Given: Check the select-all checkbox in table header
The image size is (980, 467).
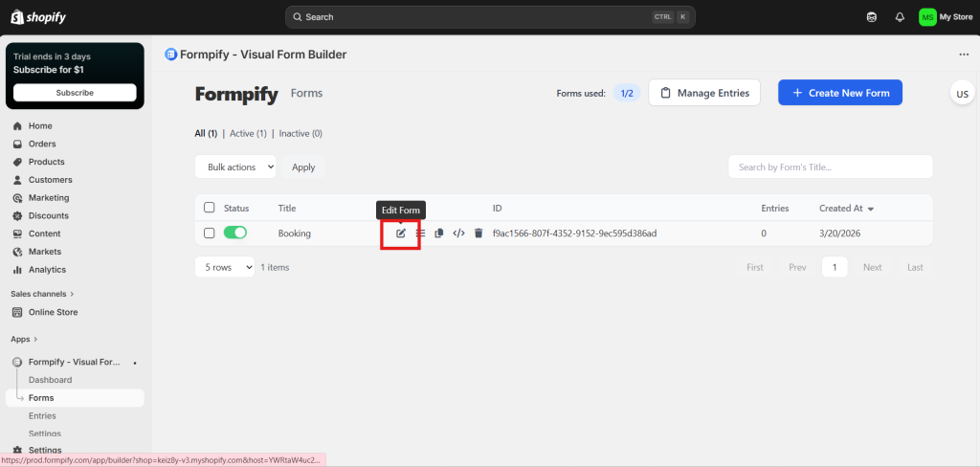Looking at the screenshot, I should (210, 208).
